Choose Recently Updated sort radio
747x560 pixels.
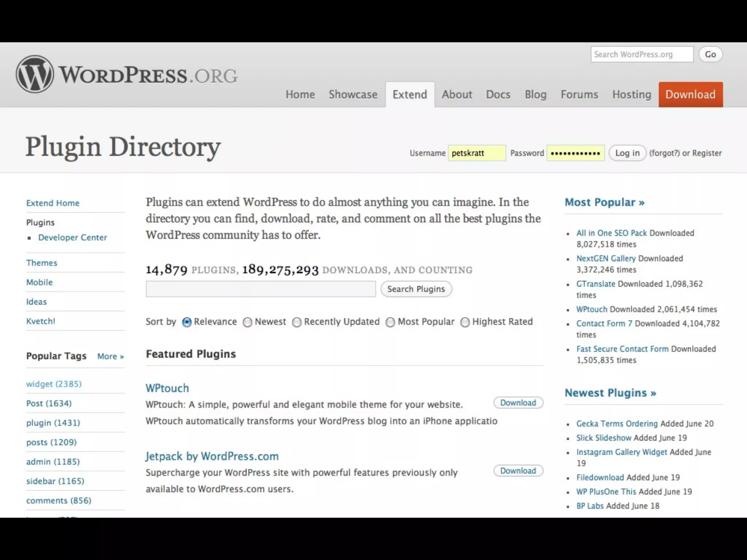[297, 322]
